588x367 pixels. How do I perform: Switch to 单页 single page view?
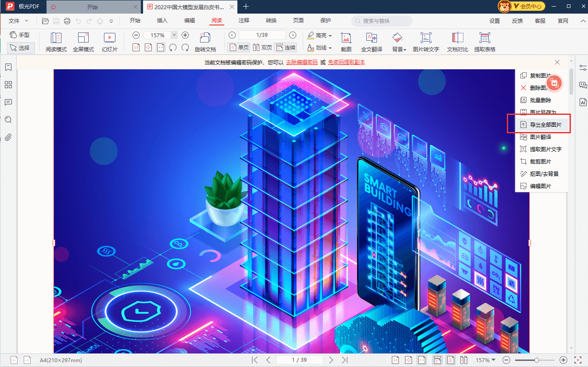click(239, 47)
